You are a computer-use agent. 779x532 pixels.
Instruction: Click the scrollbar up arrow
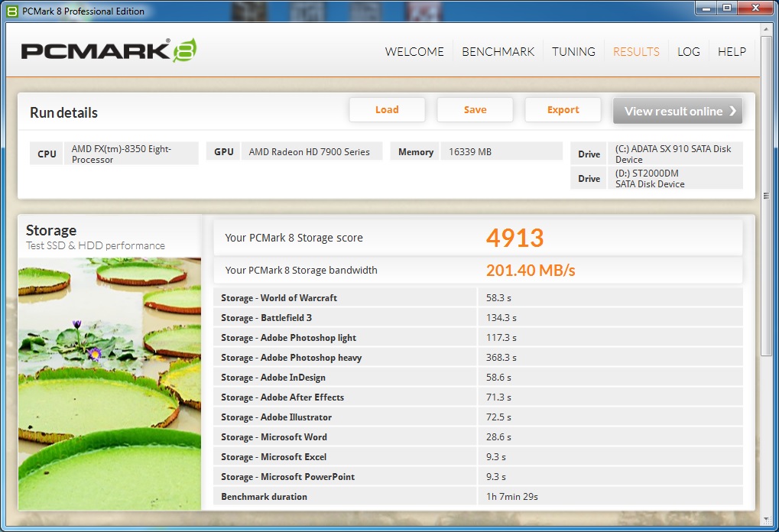(x=766, y=30)
